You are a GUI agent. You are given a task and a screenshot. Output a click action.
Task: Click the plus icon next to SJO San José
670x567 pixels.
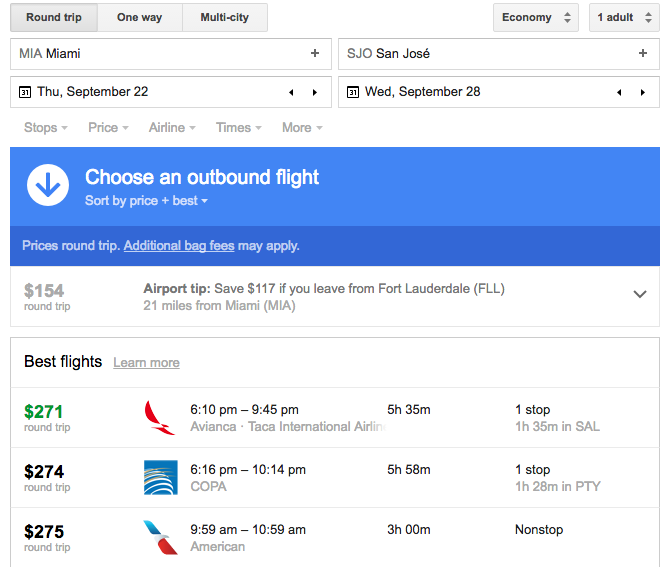coord(643,53)
